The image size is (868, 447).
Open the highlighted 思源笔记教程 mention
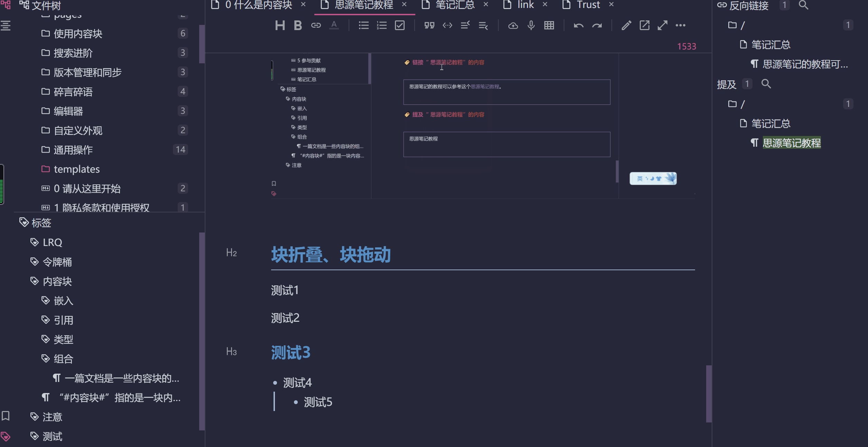[791, 143]
